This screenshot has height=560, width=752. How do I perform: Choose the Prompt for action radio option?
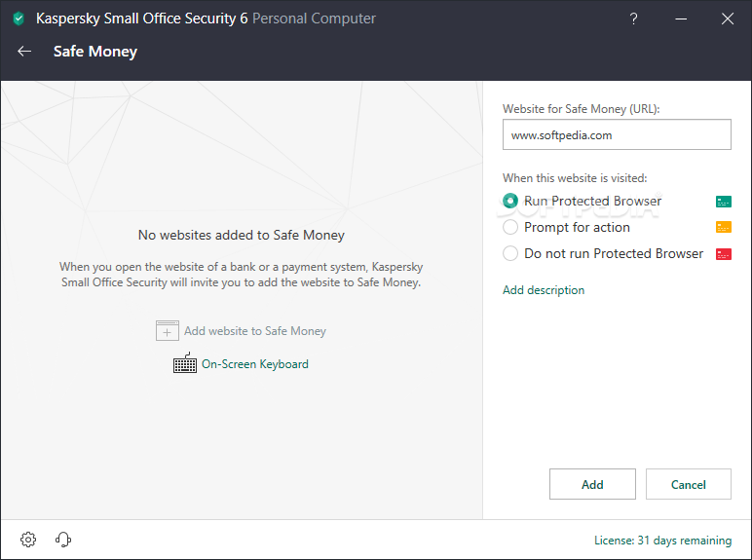tap(510, 227)
